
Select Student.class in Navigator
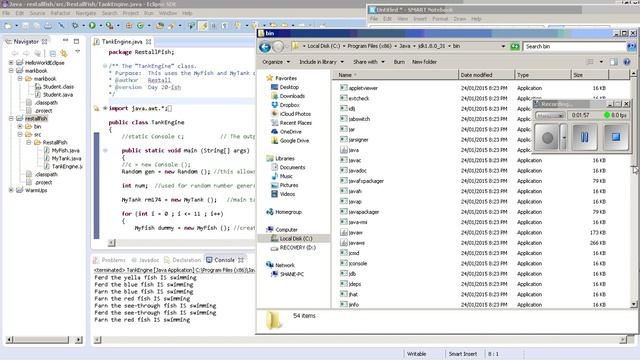click(58, 87)
